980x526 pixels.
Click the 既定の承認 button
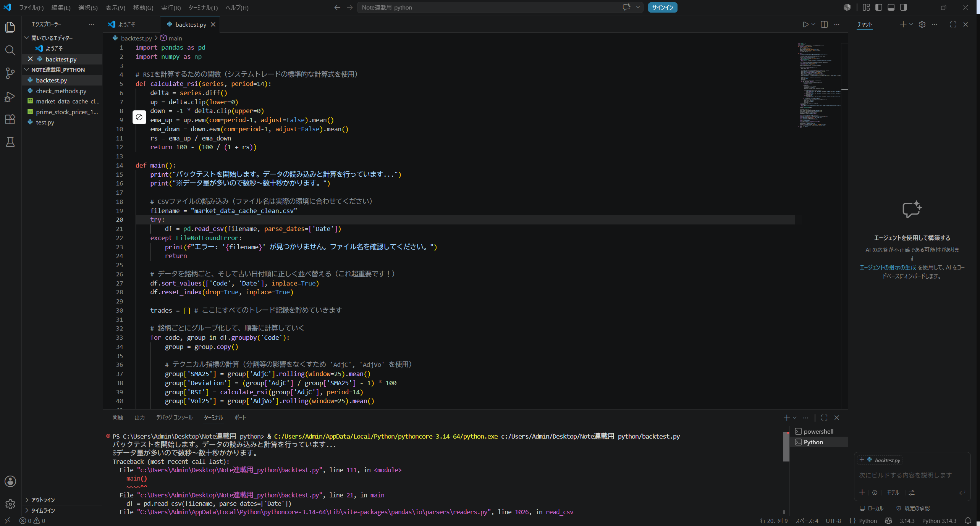click(x=913, y=508)
